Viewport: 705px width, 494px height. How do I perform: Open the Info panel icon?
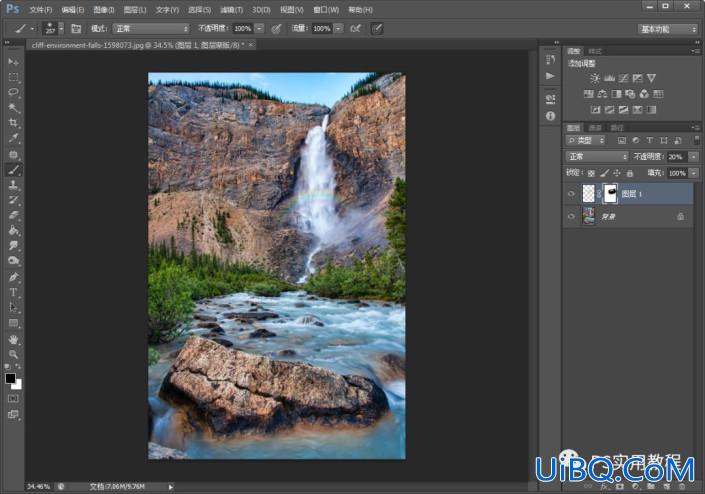coord(550,116)
